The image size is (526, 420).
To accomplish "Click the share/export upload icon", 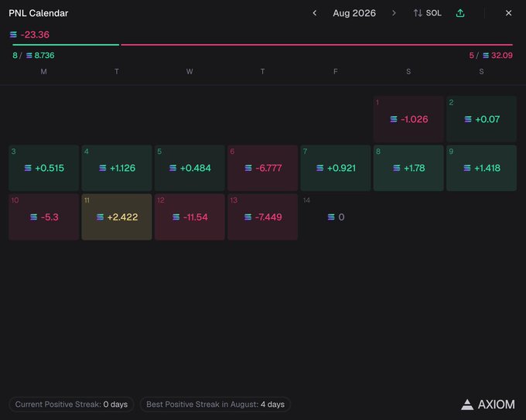I will click(460, 13).
